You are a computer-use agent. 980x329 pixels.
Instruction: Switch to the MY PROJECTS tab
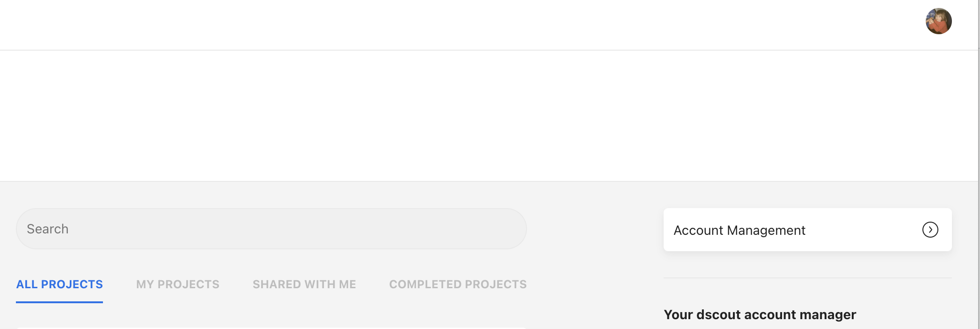(x=178, y=284)
